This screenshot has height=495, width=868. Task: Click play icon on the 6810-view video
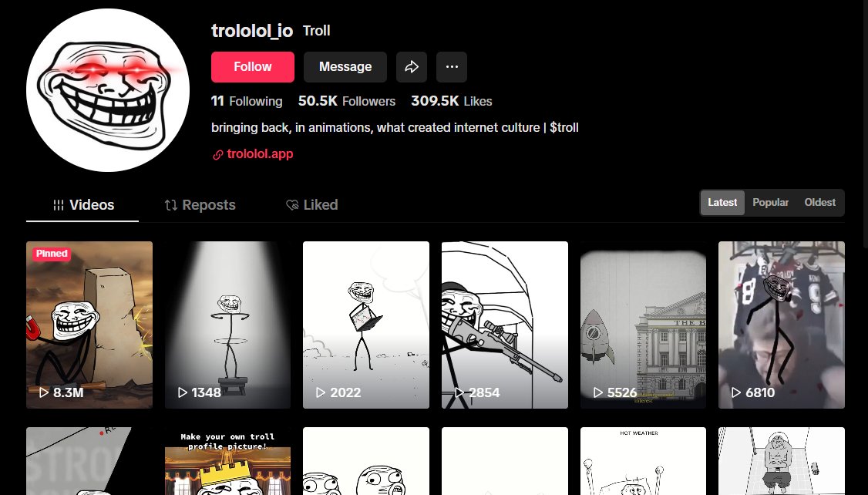735,392
